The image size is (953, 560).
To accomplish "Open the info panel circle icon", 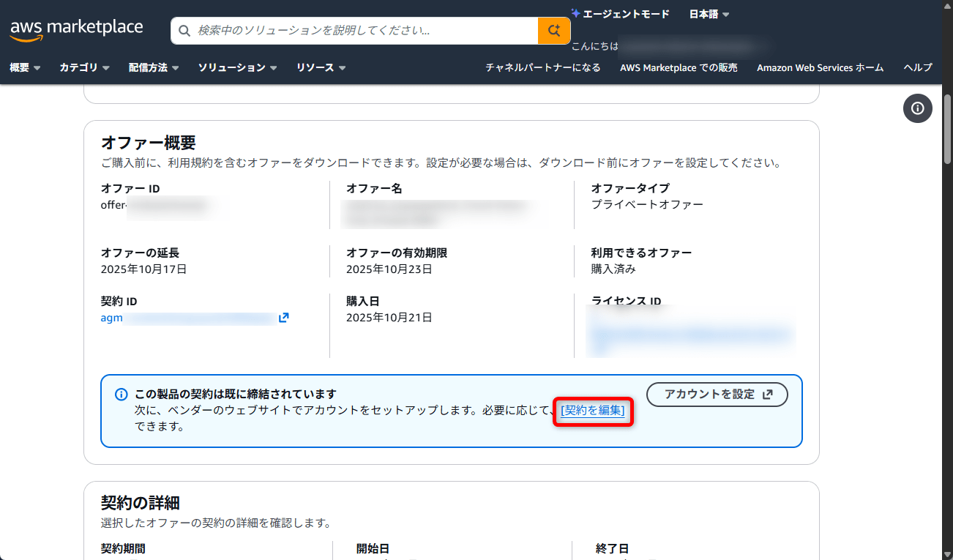I will pyautogui.click(x=917, y=108).
